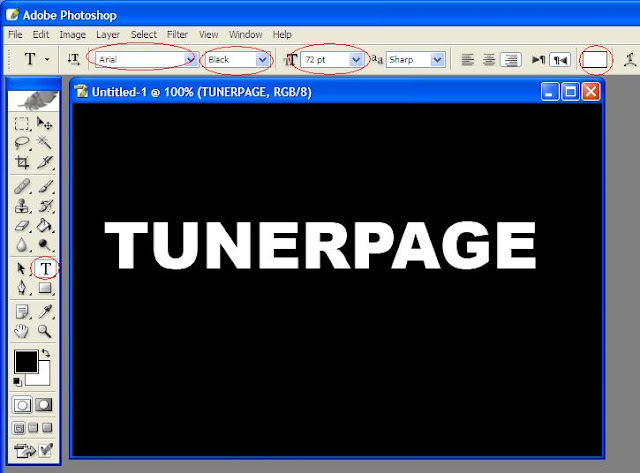
Task: Select the Path Selection arrow tool
Action: pos(22,269)
